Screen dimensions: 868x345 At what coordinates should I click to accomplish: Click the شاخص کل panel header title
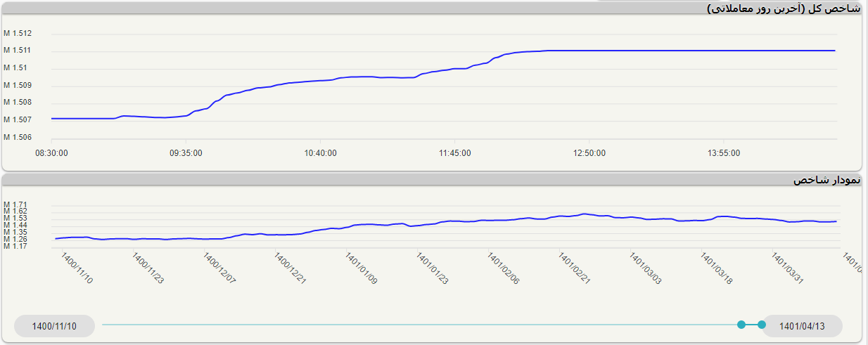[x=783, y=8]
